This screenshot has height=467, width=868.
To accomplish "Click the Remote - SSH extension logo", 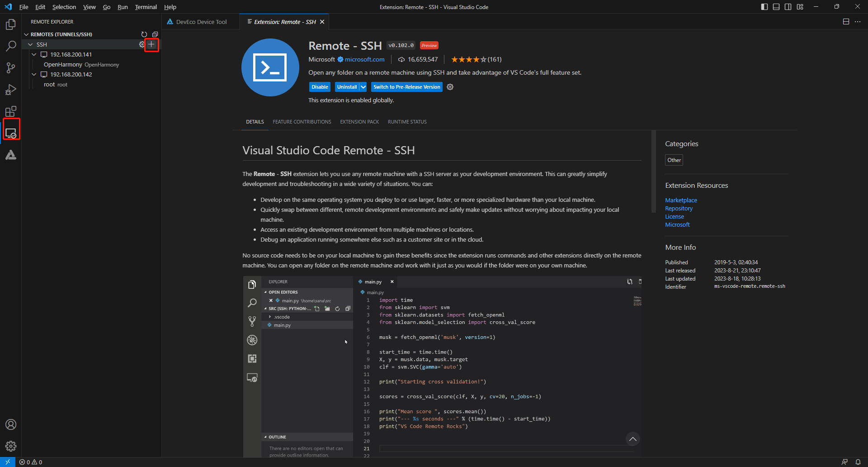I will 270,67.
